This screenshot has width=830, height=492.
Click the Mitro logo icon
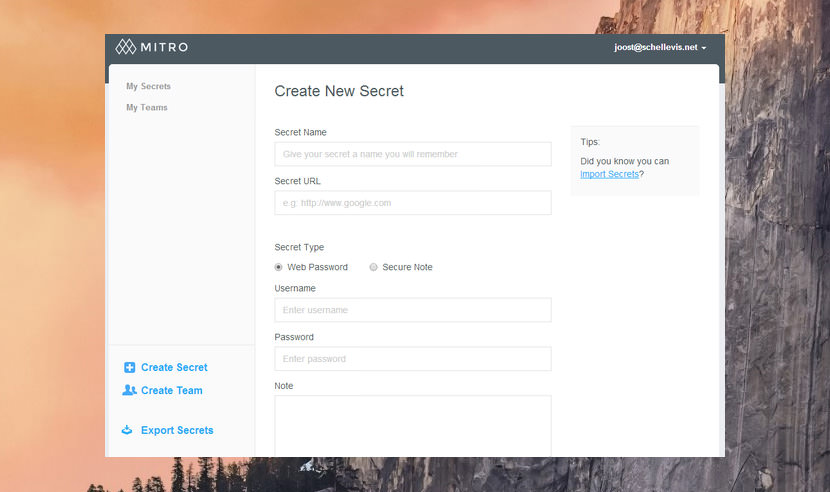pyautogui.click(x=126, y=47)
